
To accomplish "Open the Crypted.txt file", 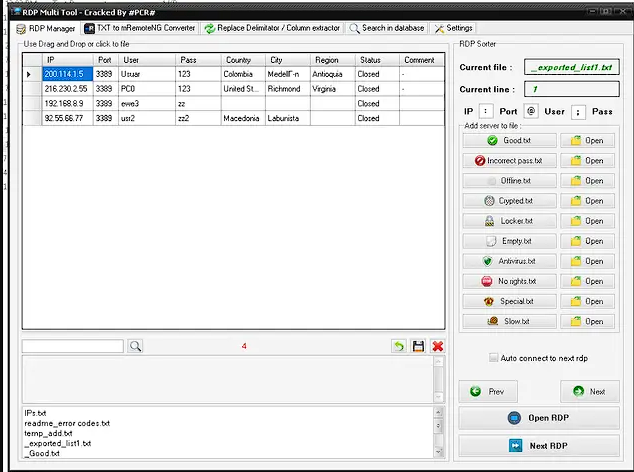I will [588, 201].
